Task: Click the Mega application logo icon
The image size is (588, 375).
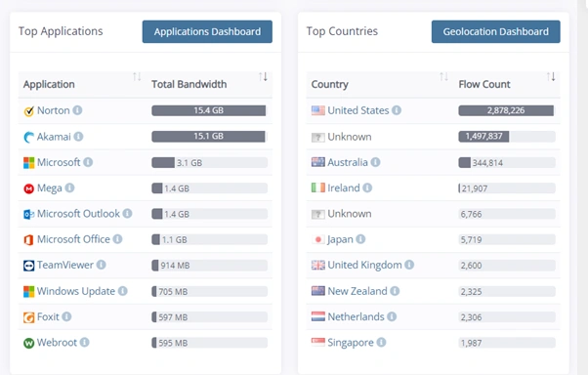Action: [x=29, y=188]
